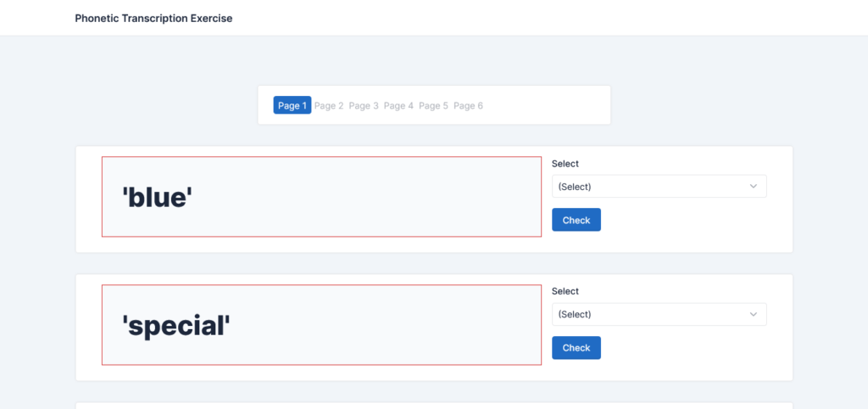Open the Select dropdown for the word 'special'

(x=659, y=314)
